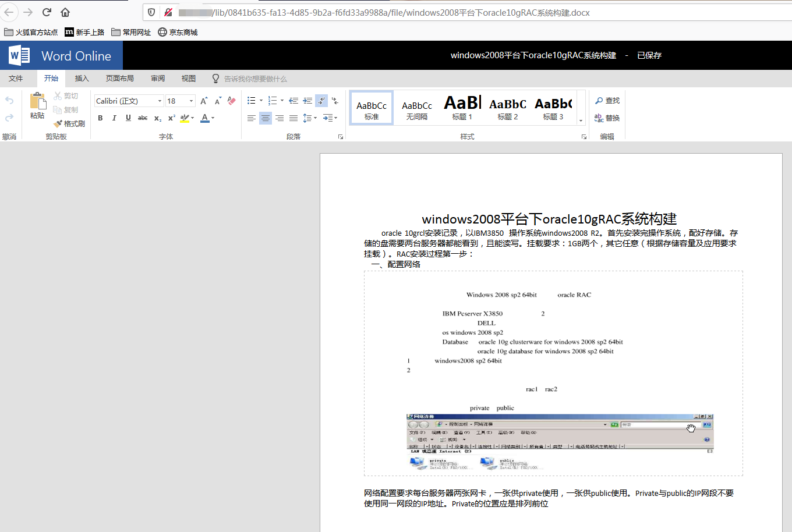Click the Grow Font icon

point(204,101)
